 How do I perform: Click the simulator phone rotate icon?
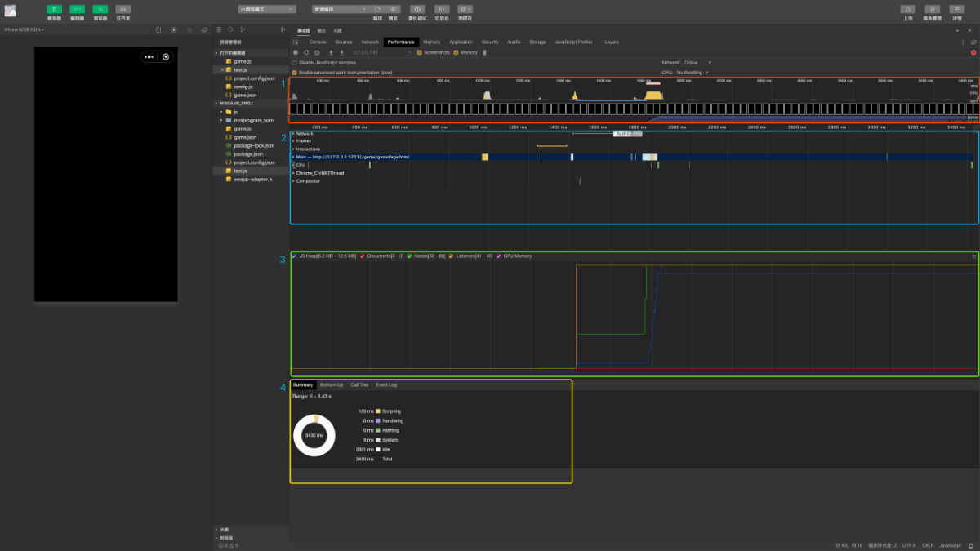tap(159, 30)
